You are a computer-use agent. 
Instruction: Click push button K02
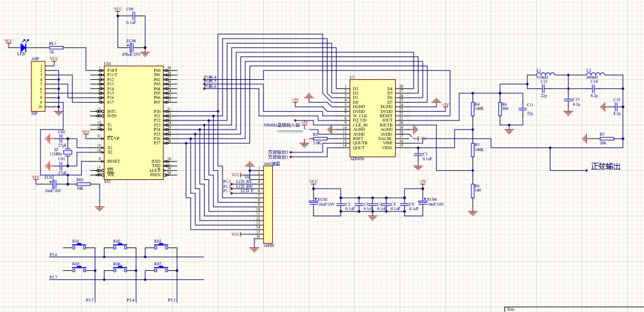[119, 247]
